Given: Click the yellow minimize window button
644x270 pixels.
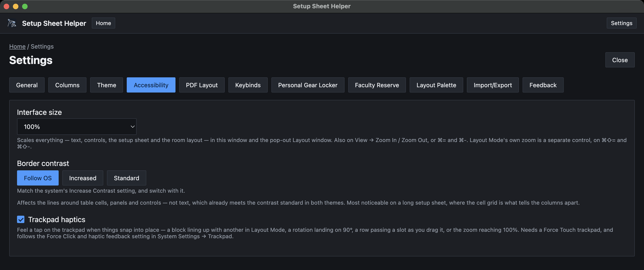Looking at the screenshot, I should point(16,6).
